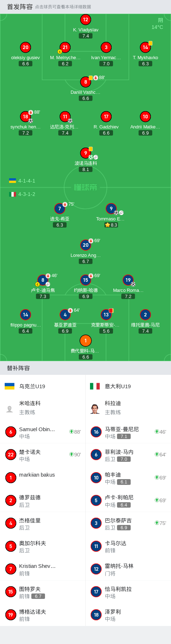Select 克里斯蒂安 number 13 red card player
This screenshot has height=644, width=171.
point(106,315)
